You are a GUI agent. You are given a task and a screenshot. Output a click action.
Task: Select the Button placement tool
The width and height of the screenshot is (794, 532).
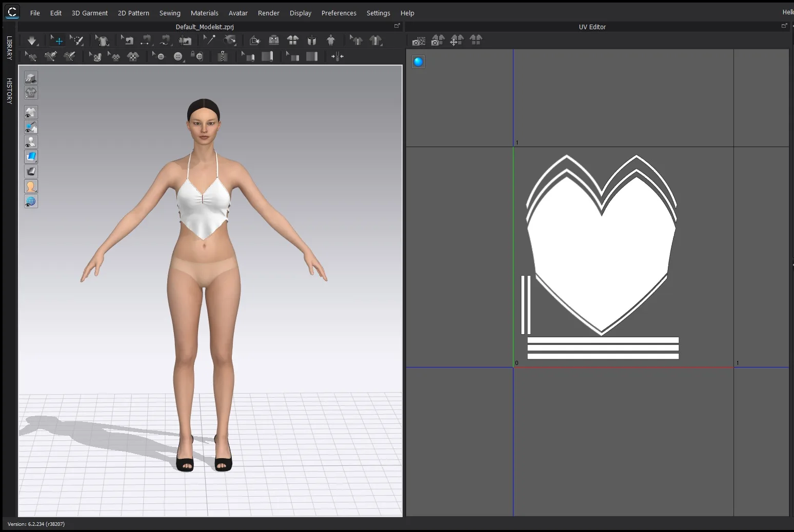158,56
